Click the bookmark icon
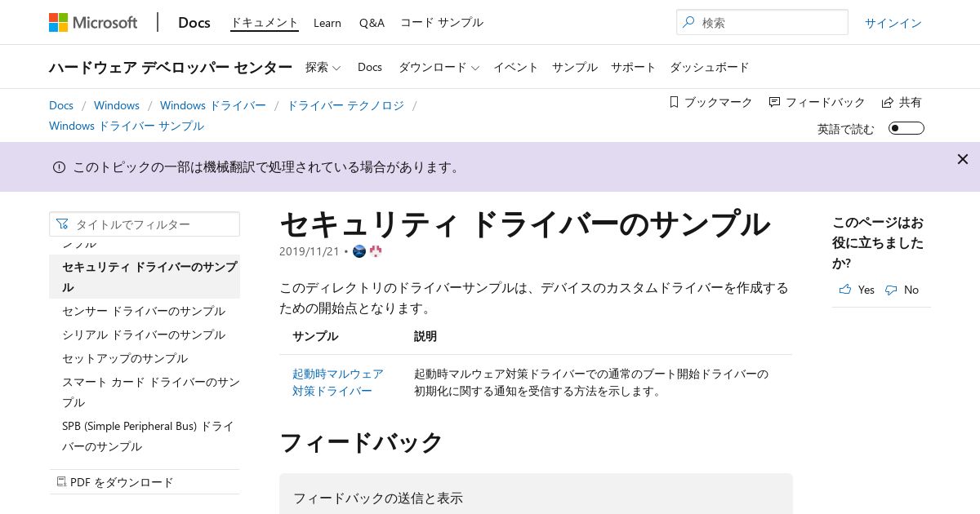 tap(674, 102)
